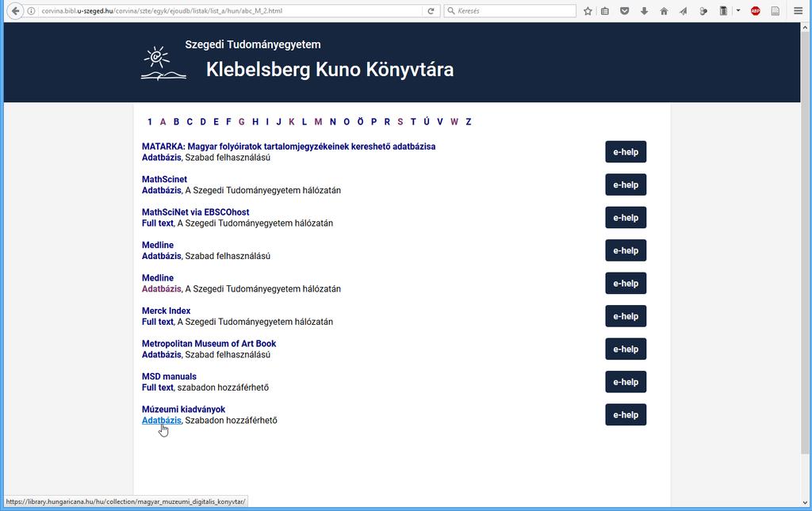Open letter H in the index
The height and width of the screenshot is (511, 812).
pos(255,122)
